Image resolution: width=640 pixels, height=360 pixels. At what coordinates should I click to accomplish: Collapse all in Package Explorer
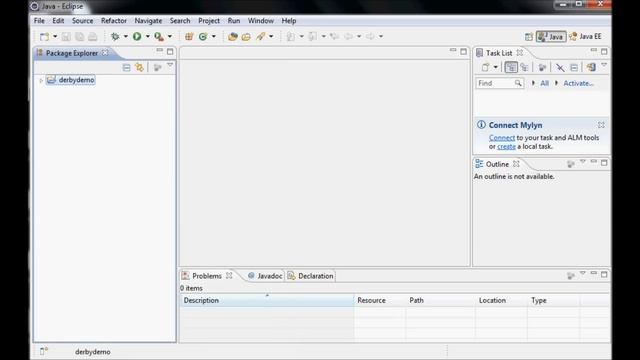point(126,67)
